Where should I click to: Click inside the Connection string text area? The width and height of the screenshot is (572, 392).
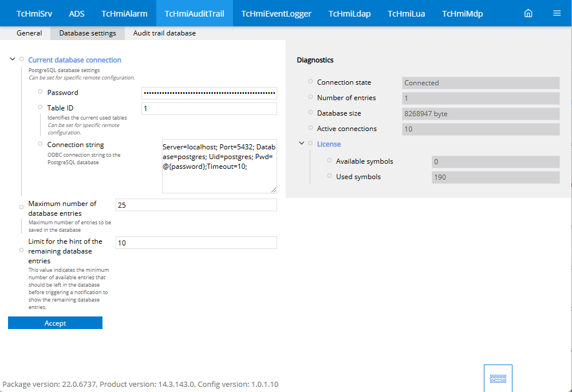pos(219,166)
